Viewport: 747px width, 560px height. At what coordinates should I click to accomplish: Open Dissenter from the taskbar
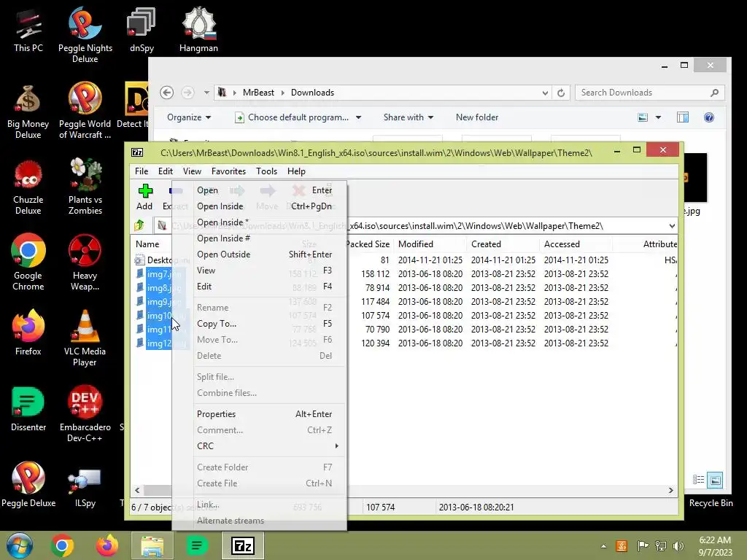[x=197, y=545]
